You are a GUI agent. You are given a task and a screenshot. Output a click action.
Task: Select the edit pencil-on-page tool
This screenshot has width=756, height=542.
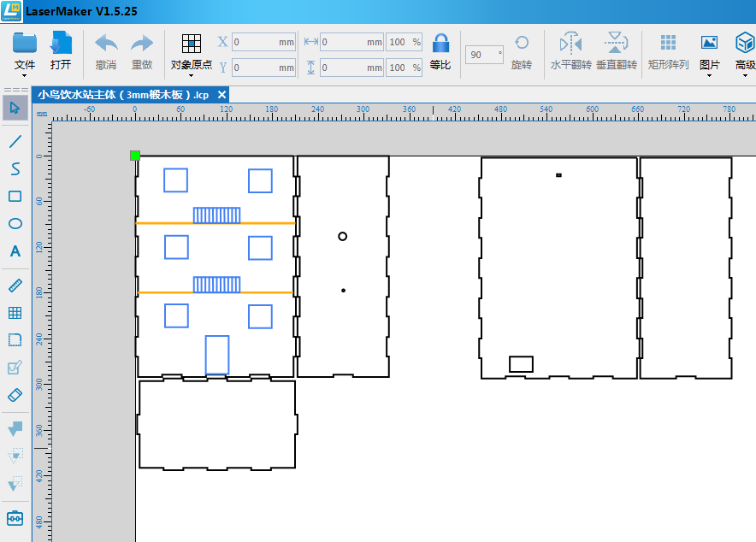click(x=15, y=368)
